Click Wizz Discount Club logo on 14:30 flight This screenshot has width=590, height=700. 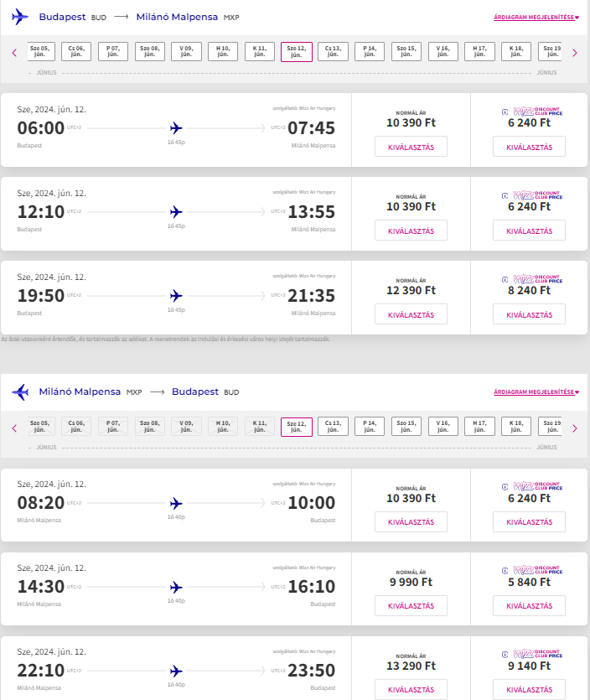[x=532, y=571]
